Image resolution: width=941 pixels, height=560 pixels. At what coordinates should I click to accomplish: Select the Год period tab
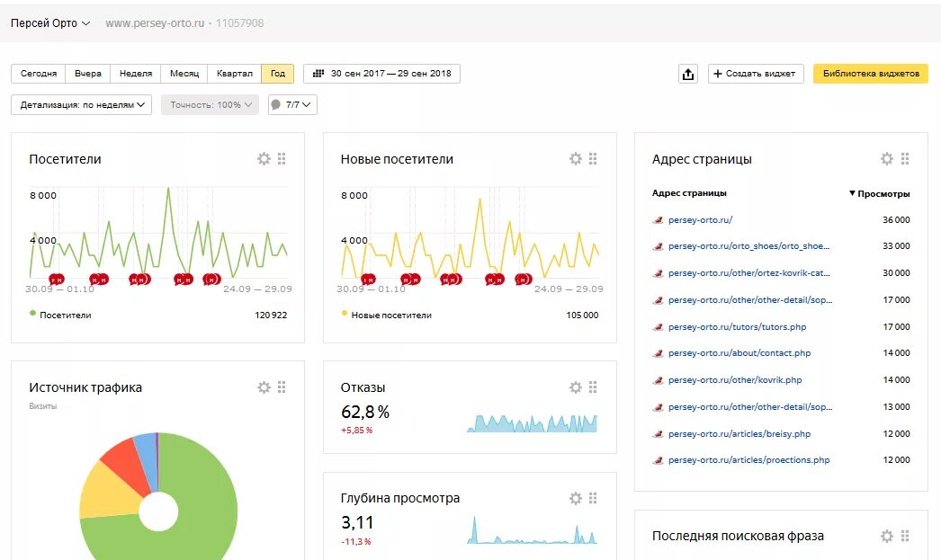(x=278, y=74)
